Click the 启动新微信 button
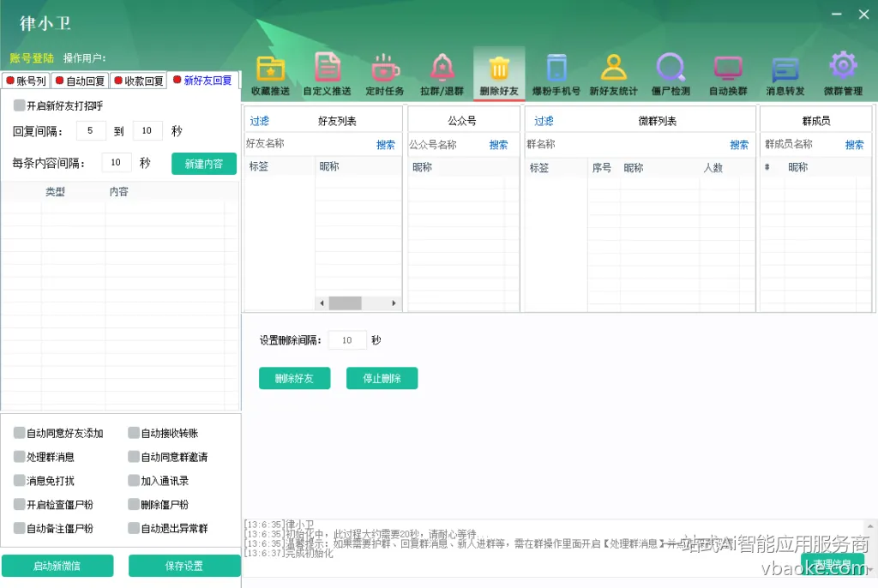This screenshot has width=878, height=588. (57, 566)
